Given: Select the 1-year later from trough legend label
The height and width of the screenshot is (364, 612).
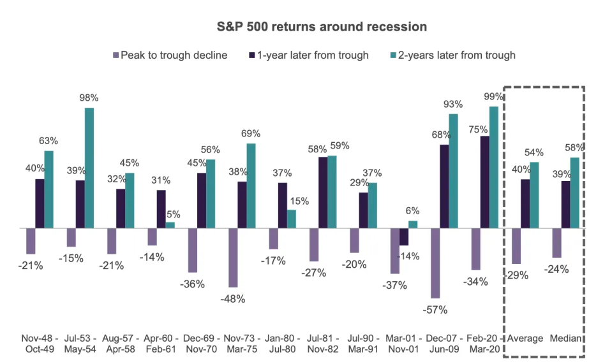Looking at the screenshot, I should pos(313,55).
